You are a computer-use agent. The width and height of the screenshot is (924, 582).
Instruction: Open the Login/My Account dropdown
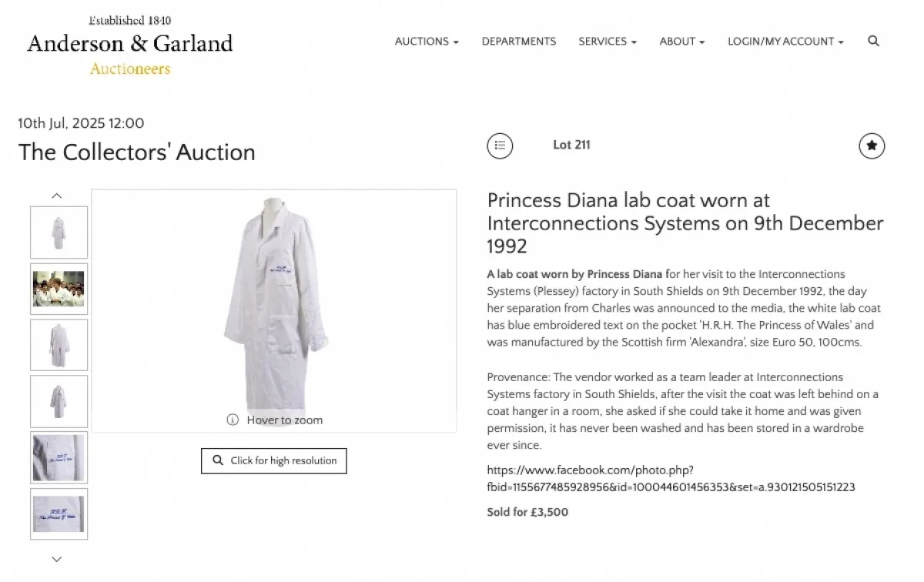pos(785,42)
